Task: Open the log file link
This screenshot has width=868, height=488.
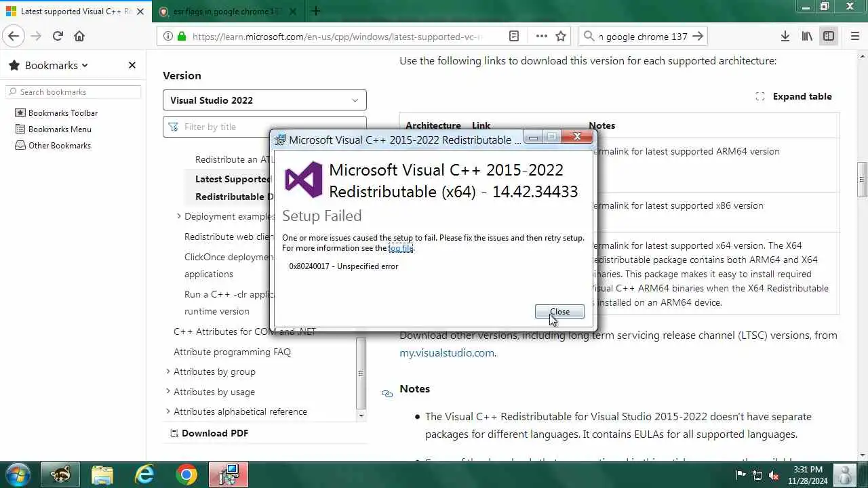Action: click(401, 248)
